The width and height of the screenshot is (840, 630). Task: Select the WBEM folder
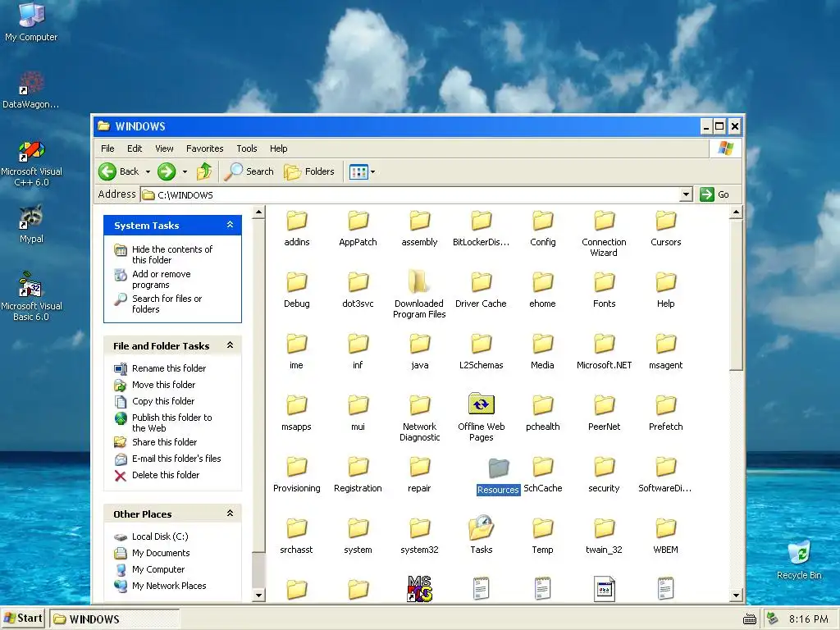point(666,536)
